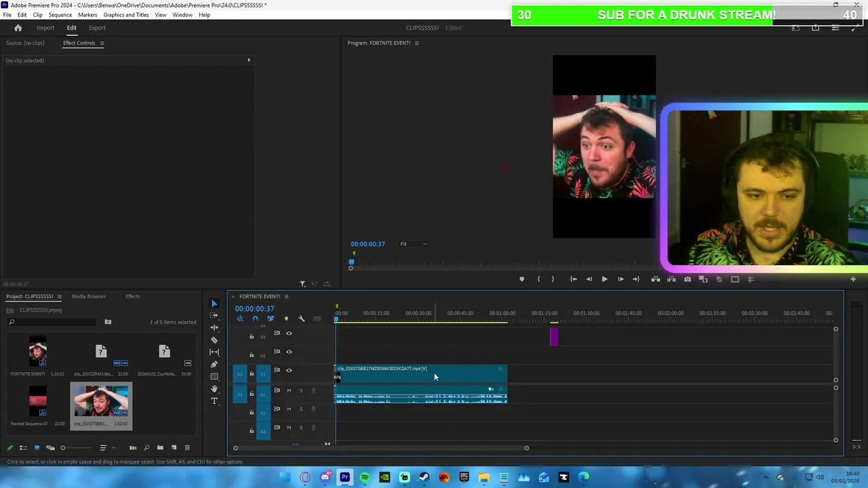
Task: Click Automate to Sequence icon
Action: (x=133, y=447)
